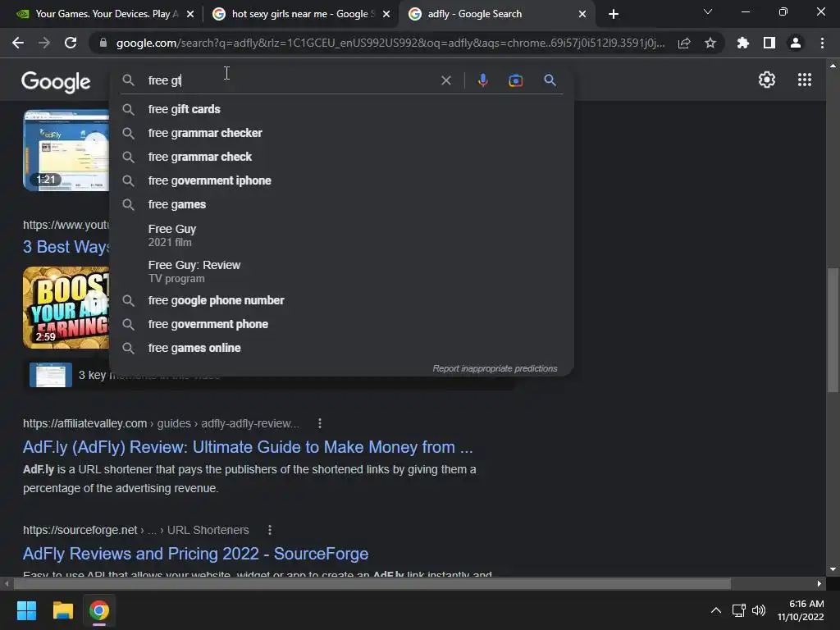This screenshot has height=630, width=840.
Task: Pick the 'Free Guy: Review' TV program suggestion
Action: coord(341,271)
